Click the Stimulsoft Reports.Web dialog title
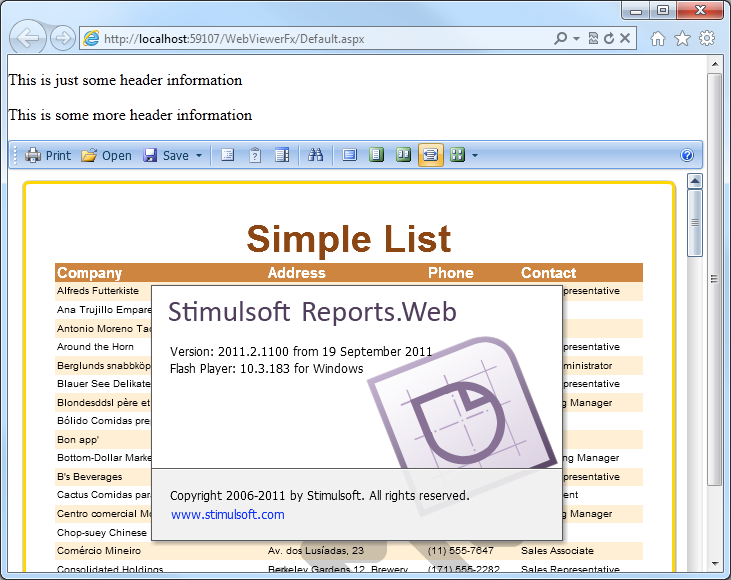The height and width of the screenshot is (580, 731). pyautogui.click(x=312, y=312)
